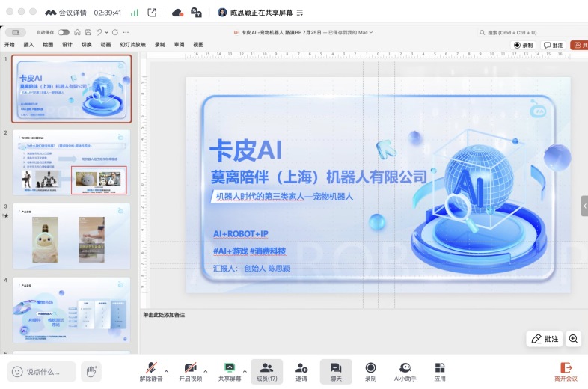This screenshot has width=588, height=389.
Task: Expand audio options arrow next to mute
Action: 166,370
